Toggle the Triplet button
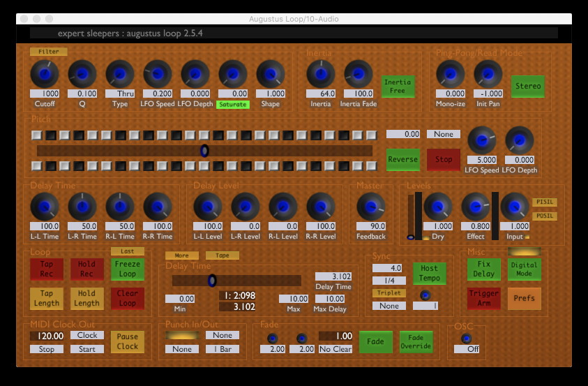Image resolution: width=588 pixels, height=386 pixels. [x=389, y=293]
